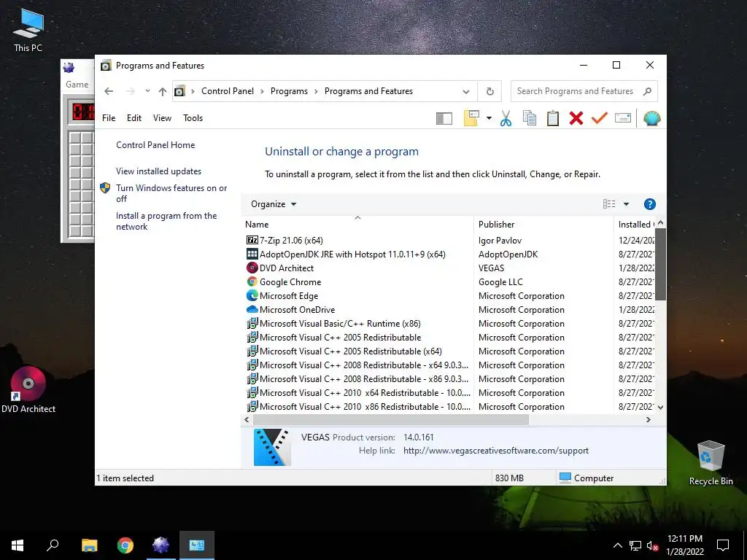Click View installed updates link
This screenshot has height=560, width=747.
click(x=158, y=171)
